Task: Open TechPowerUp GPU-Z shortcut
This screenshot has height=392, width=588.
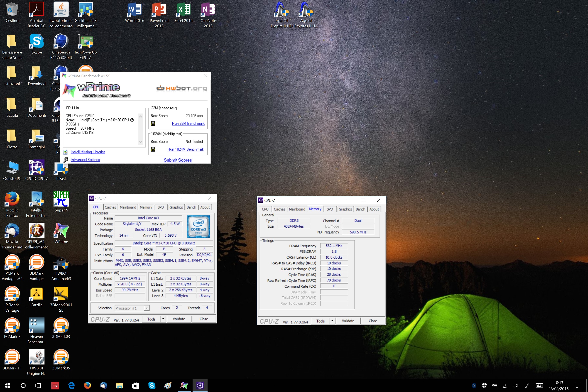Action: pos(86,46)
